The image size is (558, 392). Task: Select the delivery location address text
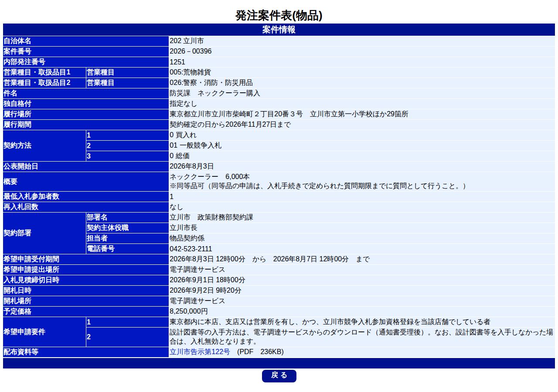click(x=289, y=114)
